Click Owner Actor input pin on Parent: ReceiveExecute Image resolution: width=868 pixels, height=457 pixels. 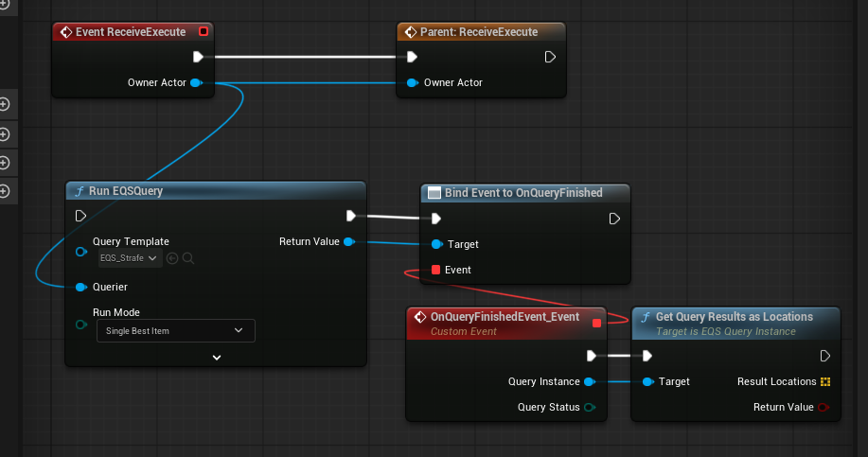[x=412, y=82]
